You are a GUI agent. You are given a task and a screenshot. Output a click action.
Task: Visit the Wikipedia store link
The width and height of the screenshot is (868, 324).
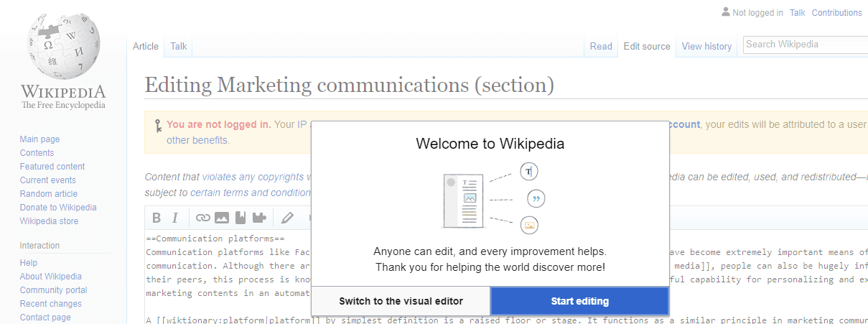(x=49, y=221)
